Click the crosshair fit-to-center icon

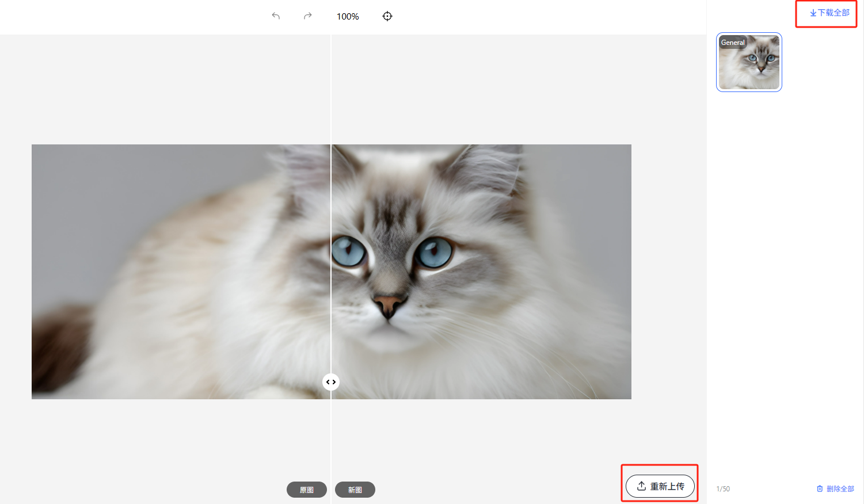(x=387, y=16)
